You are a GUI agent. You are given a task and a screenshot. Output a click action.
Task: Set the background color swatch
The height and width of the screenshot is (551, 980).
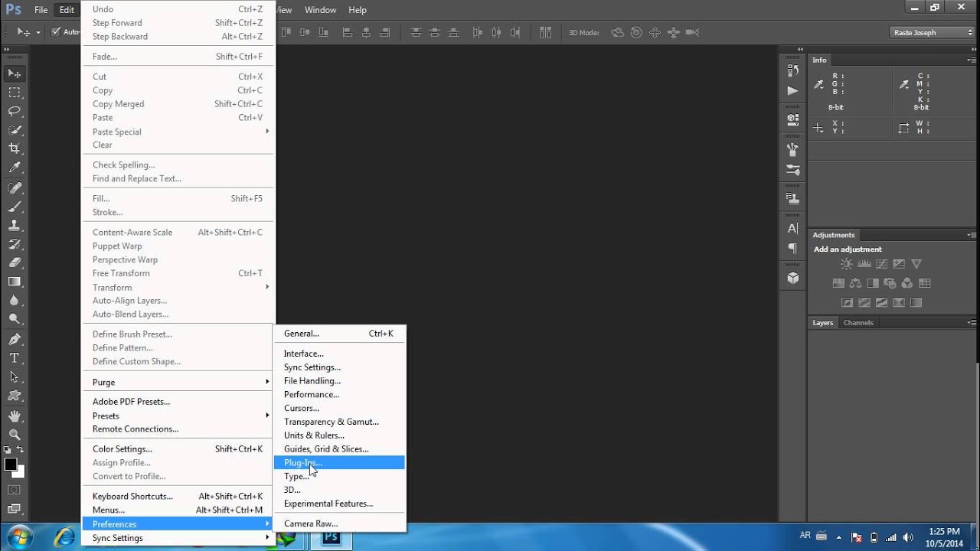coord(21,473)
